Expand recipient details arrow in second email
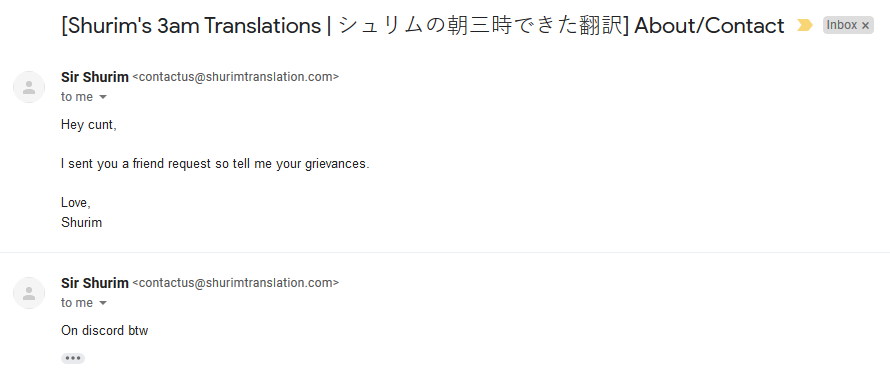The height and width of the screenshot is (387, 890). point(103,303)
